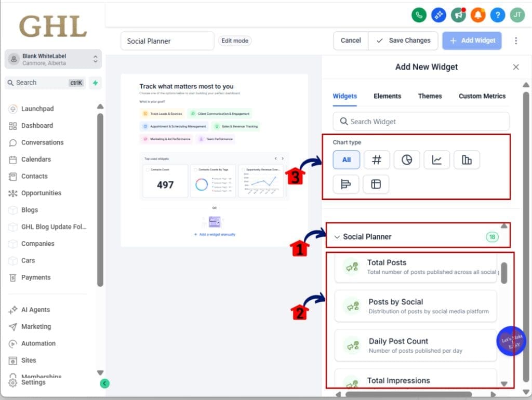Close the Add New Widget panel
This screenshot has width=532, height=400.
516,67
